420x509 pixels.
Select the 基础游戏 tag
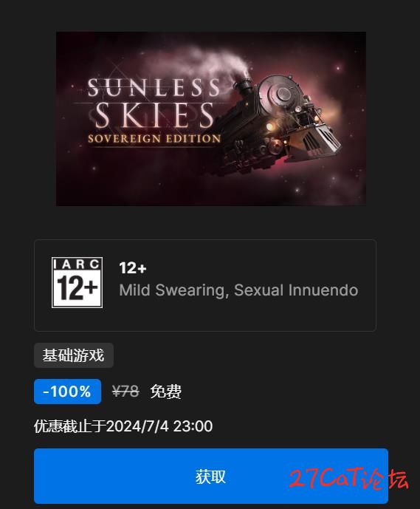(74, 355)
